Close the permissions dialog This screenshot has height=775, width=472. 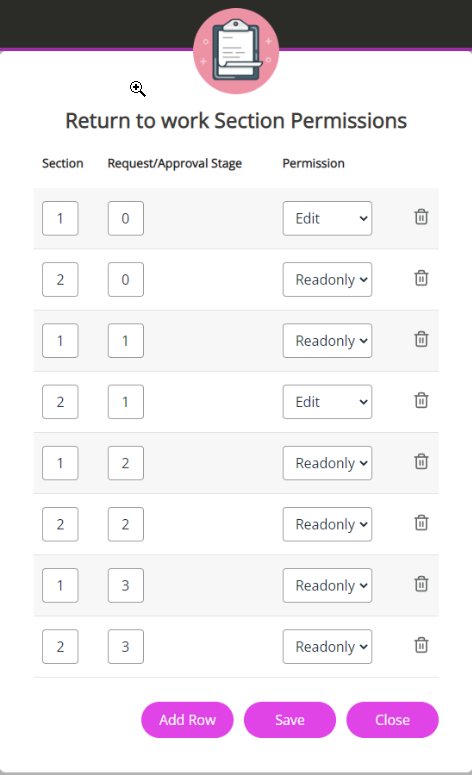392,720
